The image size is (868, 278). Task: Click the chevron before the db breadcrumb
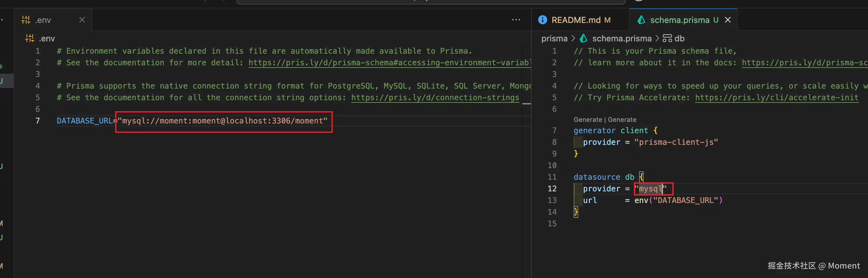click(x=657, y=38)
